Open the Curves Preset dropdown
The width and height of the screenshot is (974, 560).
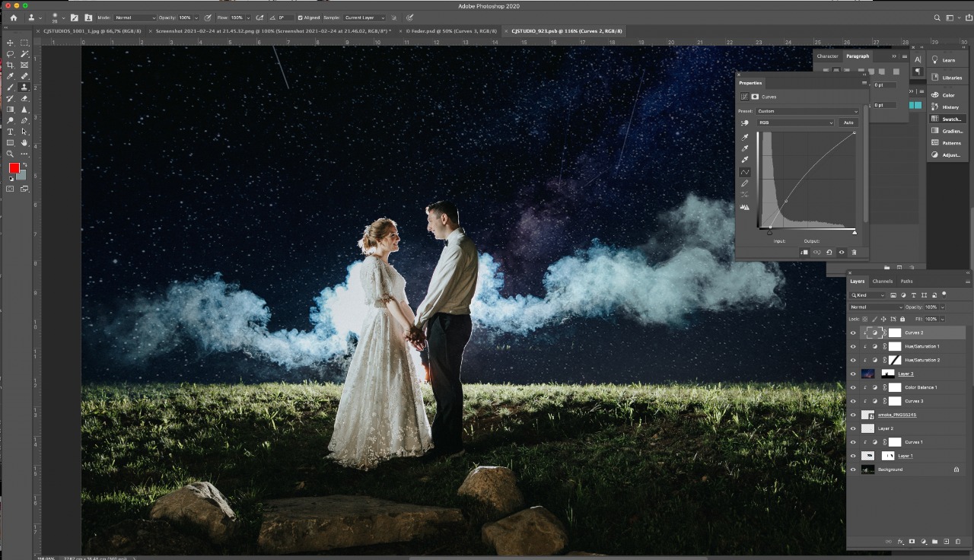point(807,111)
